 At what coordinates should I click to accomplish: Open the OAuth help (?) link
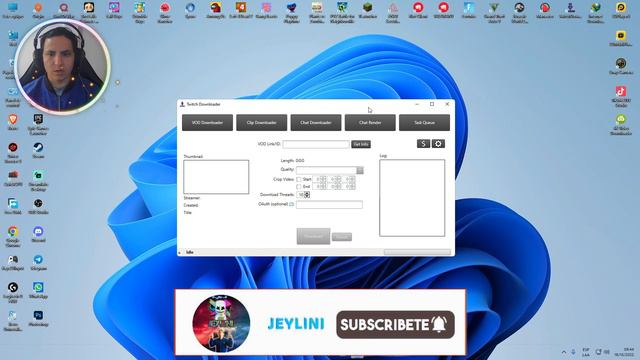tap(291, 204)
